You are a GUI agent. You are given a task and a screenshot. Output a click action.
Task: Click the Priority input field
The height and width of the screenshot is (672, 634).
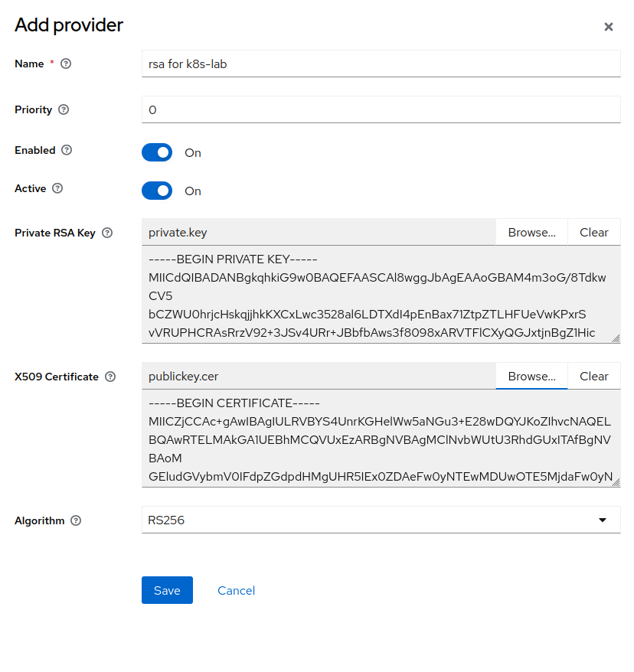(x=381, y=109)
